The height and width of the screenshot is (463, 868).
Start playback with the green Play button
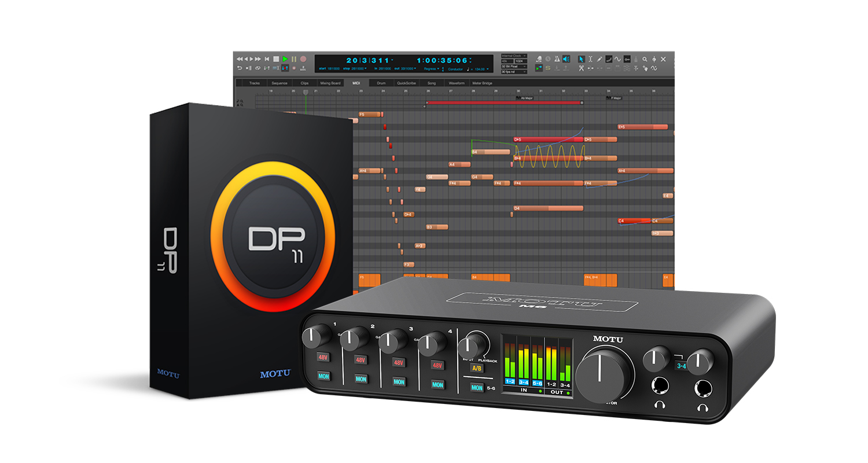[x=285, y=59]
